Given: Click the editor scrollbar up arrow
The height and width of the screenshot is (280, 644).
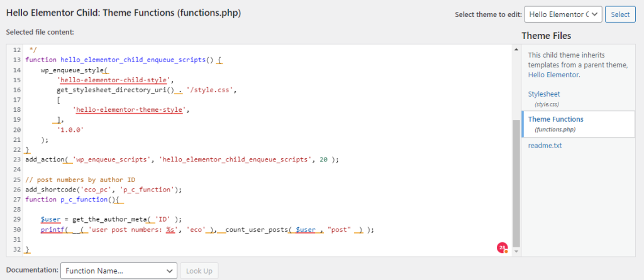Looking at the screenshot, I should [516, 48].
